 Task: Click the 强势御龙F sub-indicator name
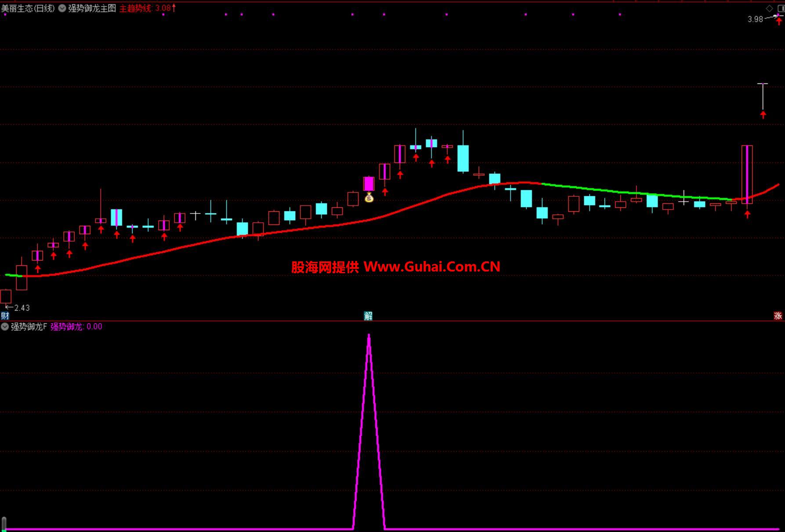coord(29,326)
